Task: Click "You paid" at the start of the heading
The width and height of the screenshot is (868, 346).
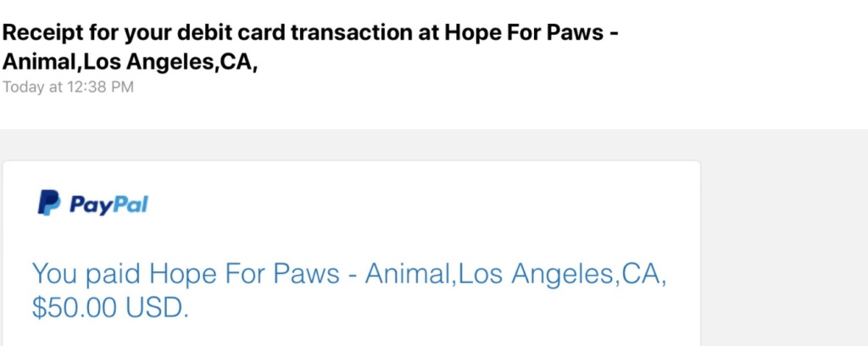Action: coord(86,274)
